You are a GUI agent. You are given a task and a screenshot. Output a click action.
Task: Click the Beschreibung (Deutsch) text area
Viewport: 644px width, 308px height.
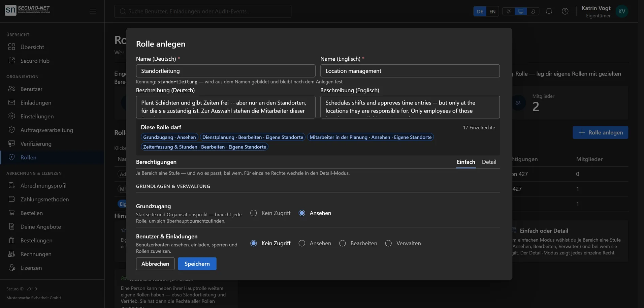click(226, 107)
